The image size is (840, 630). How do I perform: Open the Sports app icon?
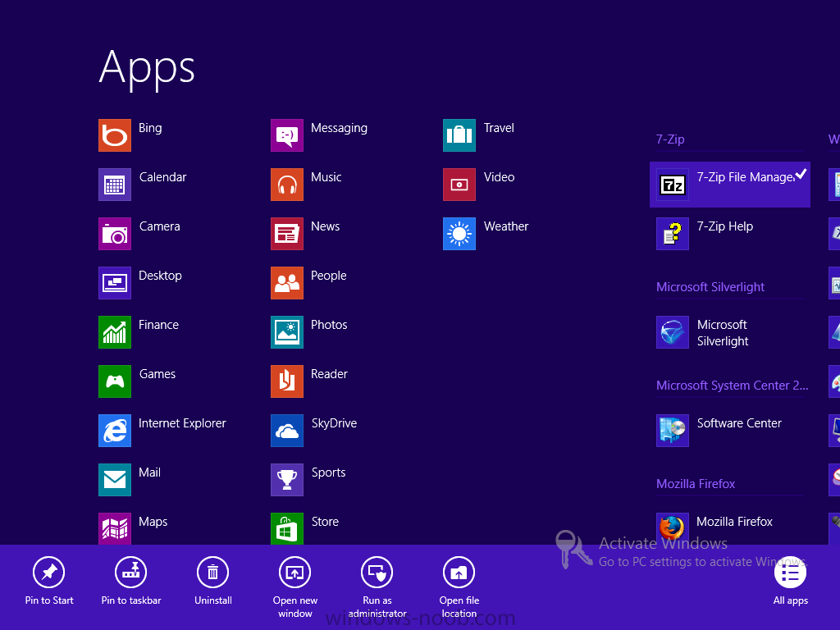coord(287,480)
